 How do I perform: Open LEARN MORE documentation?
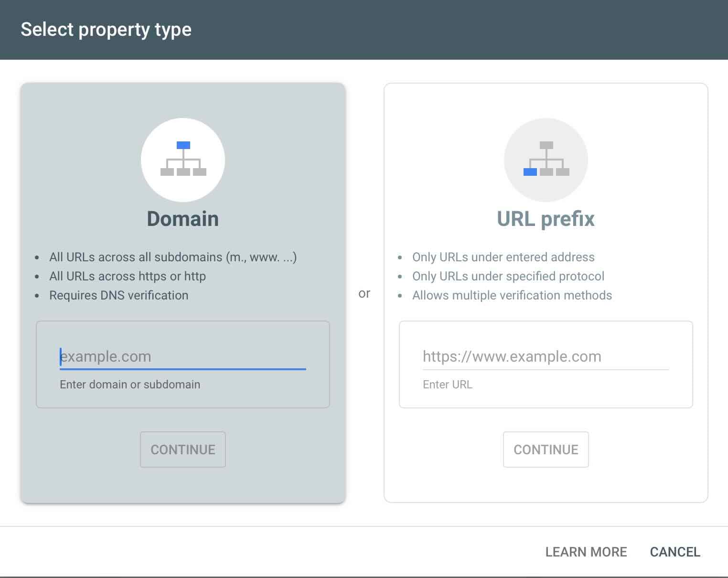586,552
